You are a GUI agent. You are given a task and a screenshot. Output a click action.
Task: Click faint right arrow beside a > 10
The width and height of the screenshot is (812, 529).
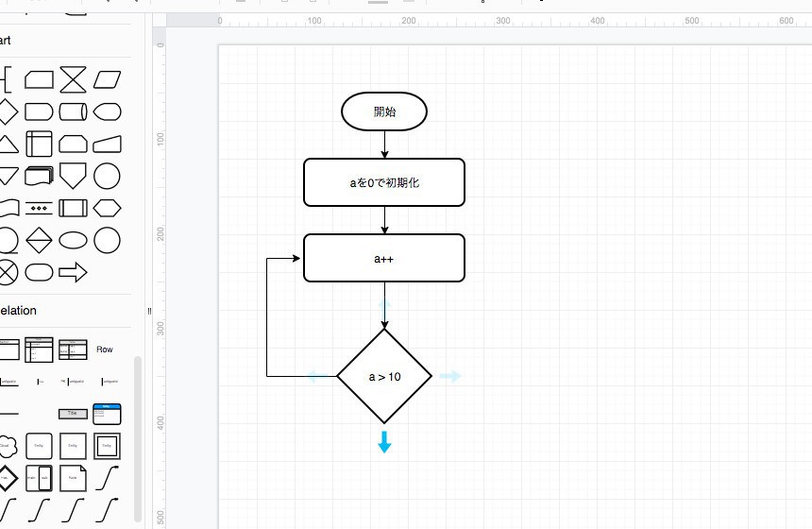[450, 376]
